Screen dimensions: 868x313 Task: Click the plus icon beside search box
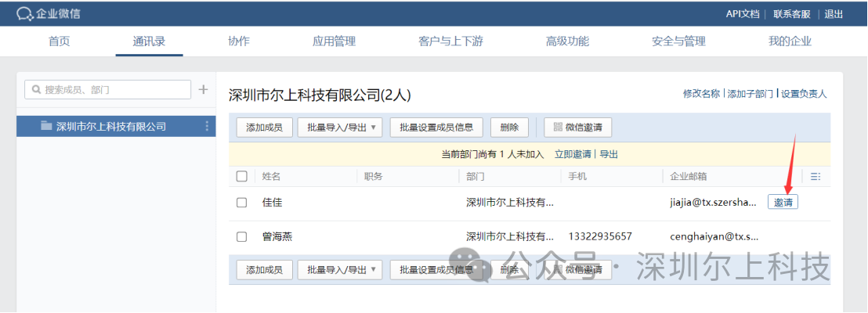203,90
